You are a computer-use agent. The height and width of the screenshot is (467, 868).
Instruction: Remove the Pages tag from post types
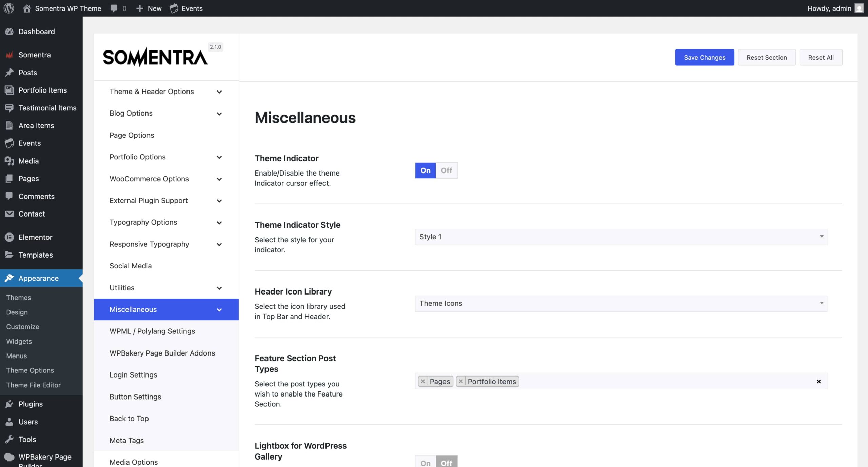point(423,381)
